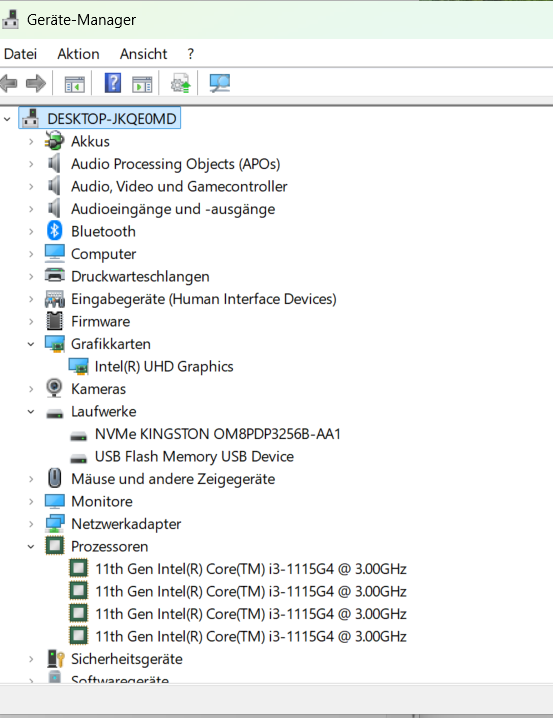Click the Bluetooth category icon
Image resolution: width=553 pixels, height=718 pixels.
54,231
